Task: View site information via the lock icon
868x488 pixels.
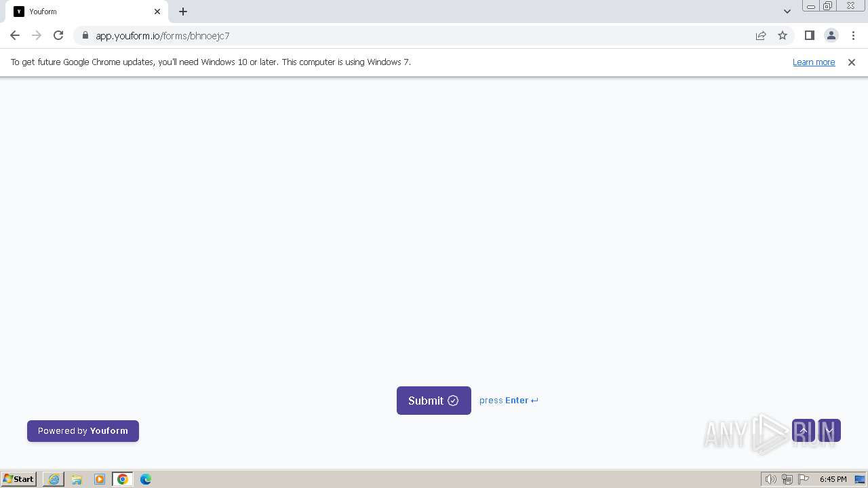Action: 85,36
